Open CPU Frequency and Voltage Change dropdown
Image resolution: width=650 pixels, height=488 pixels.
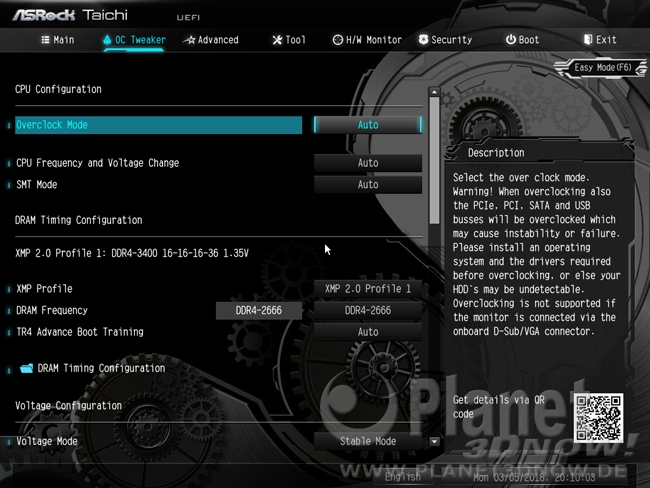coord(368,163)
